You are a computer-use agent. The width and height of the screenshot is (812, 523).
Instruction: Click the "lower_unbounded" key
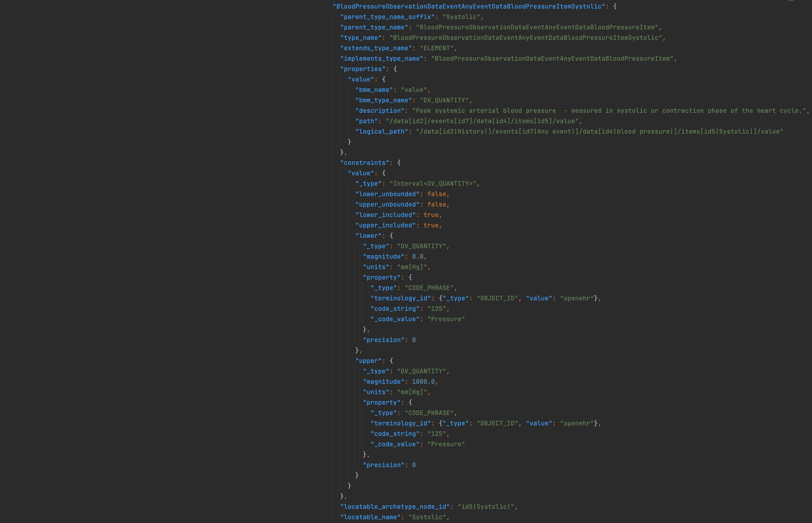point(388,194)
